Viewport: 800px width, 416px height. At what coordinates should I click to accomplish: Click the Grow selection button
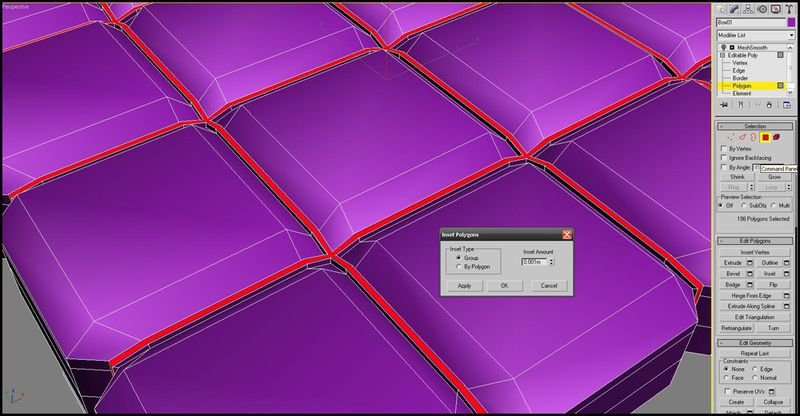click(774, 177)
